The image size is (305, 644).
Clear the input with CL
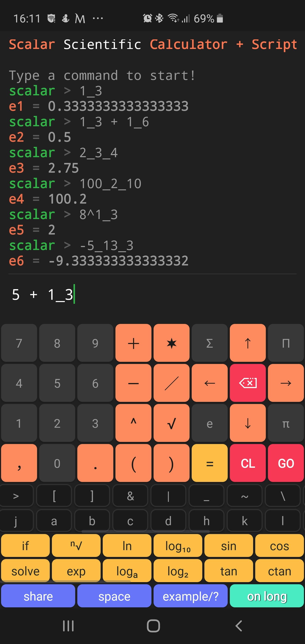(248, 463)
